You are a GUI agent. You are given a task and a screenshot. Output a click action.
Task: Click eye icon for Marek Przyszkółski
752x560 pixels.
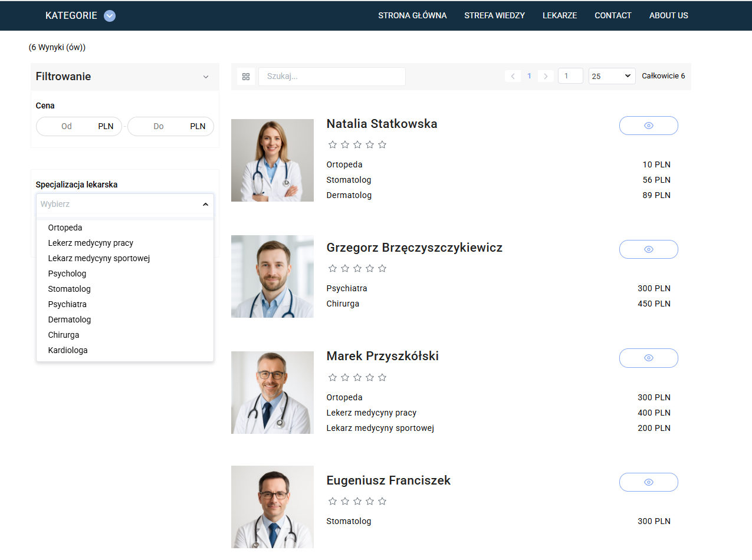pyautogui.click(x=648, y=358)
